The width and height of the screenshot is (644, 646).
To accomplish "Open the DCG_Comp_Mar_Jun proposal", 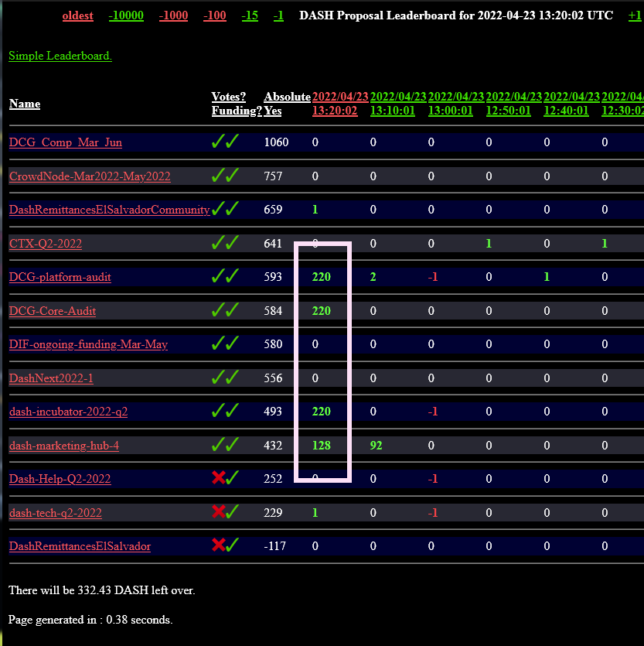I will coord(66,142).
